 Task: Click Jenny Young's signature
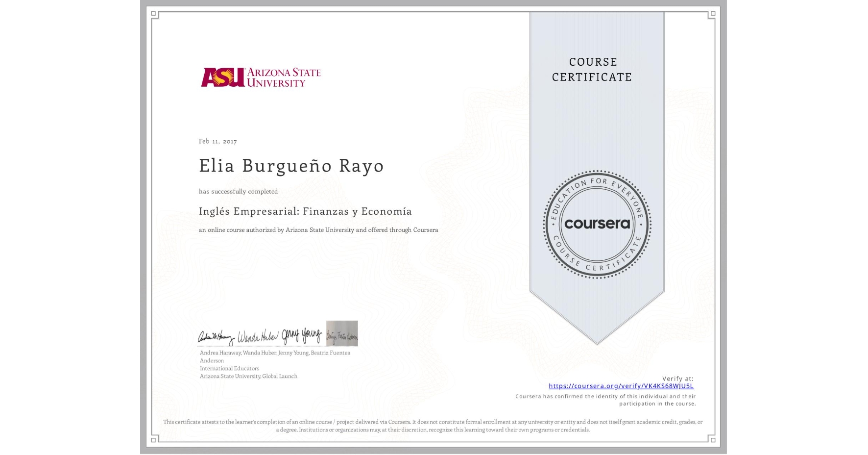[302, 335]
